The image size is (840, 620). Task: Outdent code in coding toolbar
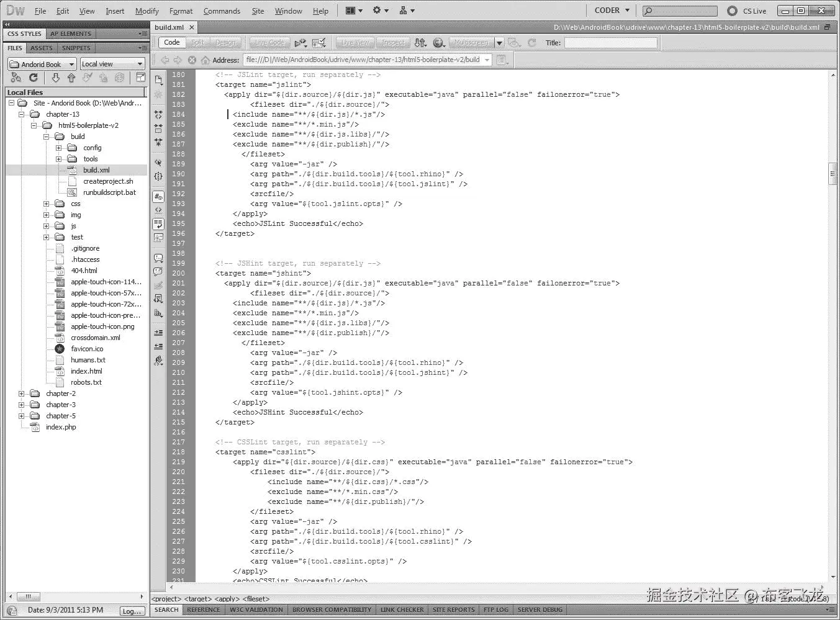click(158, 346)
